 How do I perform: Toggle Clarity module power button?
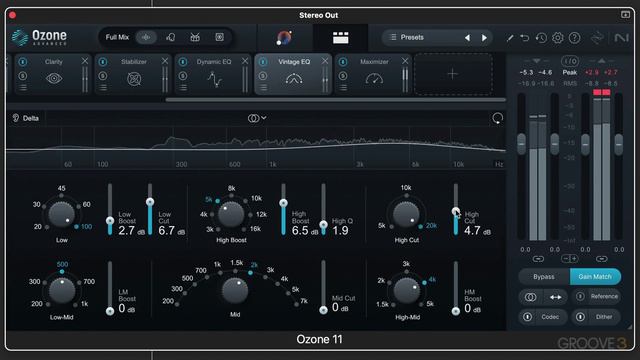pyautogui.click(x=23, y=62)
